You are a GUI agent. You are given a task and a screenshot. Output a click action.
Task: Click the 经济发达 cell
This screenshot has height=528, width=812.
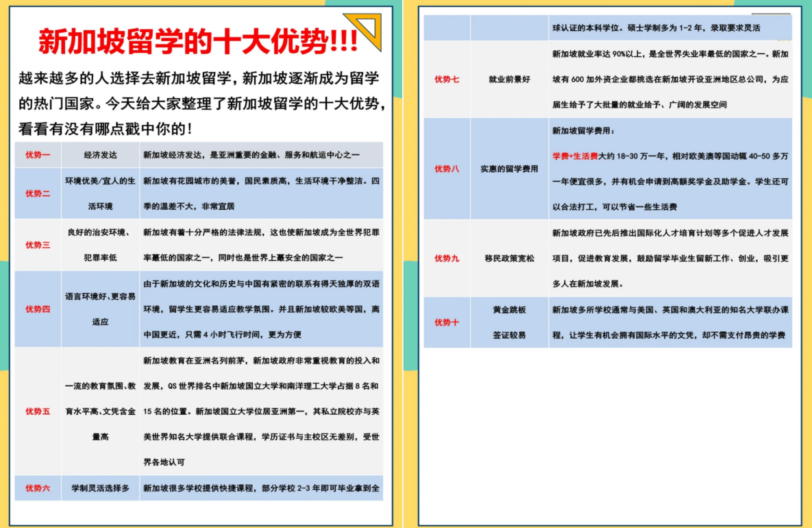[100, 155]
